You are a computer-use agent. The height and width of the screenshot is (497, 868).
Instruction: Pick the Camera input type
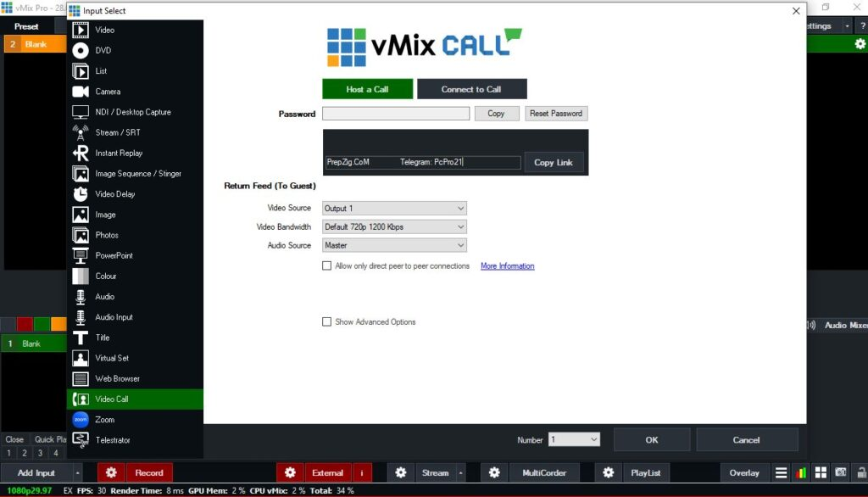pyautogui.click(x=135, y=92)
